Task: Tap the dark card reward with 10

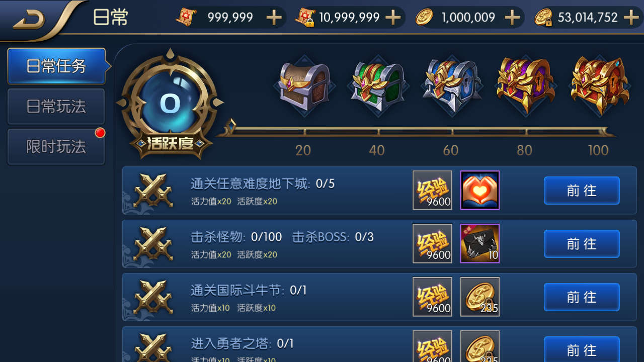Action: (x=480, y=243)
